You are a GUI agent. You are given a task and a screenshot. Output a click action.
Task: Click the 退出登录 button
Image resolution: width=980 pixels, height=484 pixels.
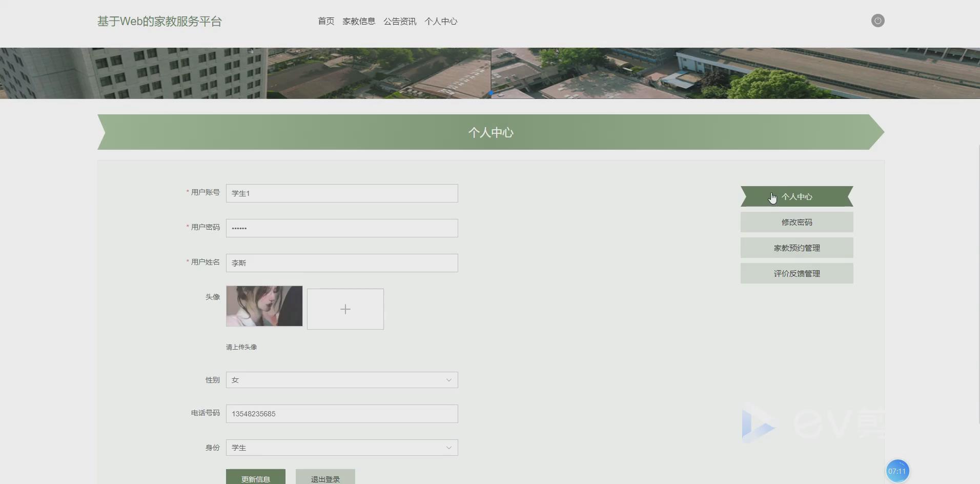(325, 477)
